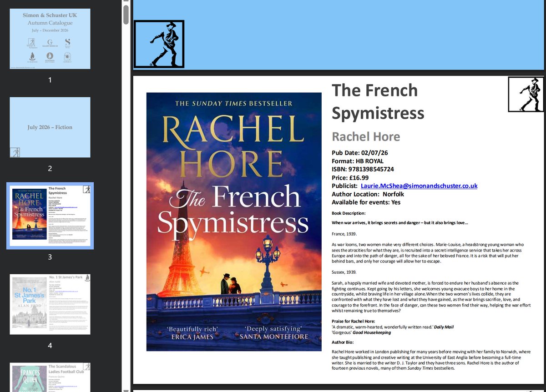Click 'Available for events: Yes' line
This screenshot has width=546, height=392.
coord(366,202)
